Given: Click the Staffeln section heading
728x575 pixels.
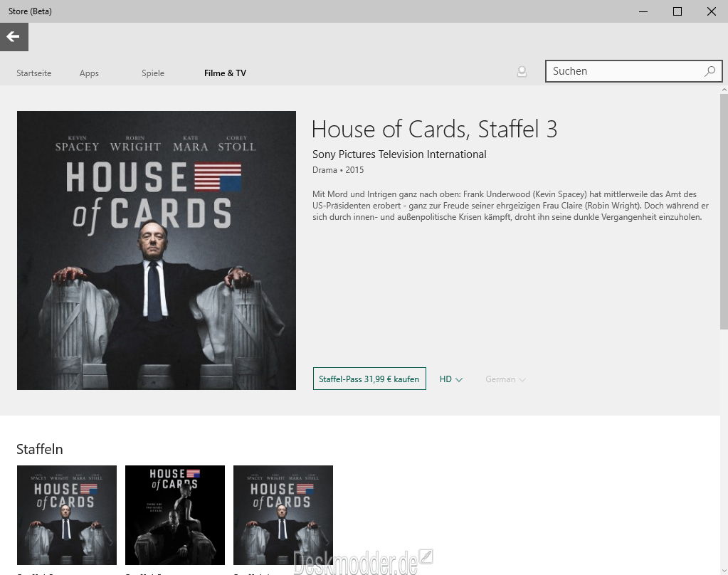Looking at the screenshot, I should [39, 449].
